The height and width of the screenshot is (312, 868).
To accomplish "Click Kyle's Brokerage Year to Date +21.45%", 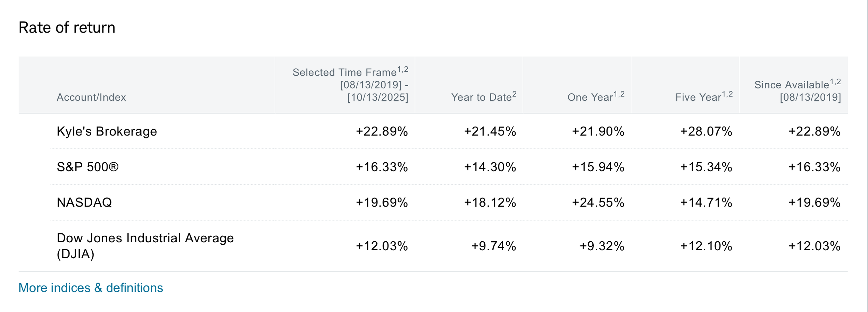I will [x=490, y=131].
